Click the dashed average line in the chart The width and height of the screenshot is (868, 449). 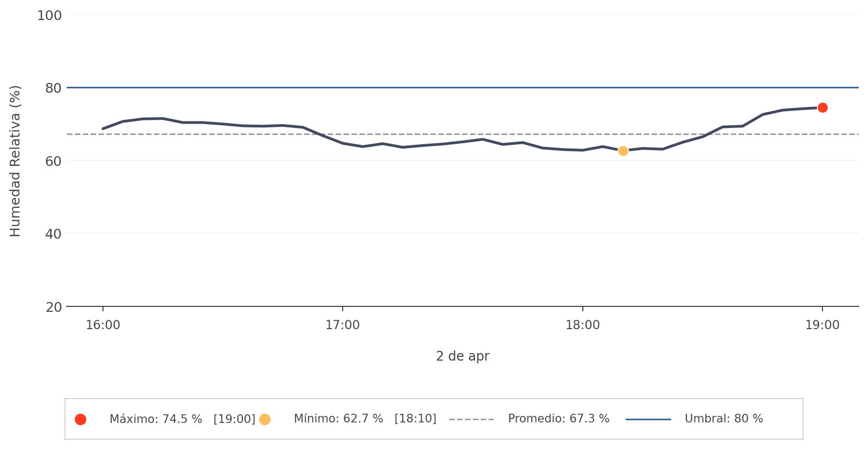point(217,134)
